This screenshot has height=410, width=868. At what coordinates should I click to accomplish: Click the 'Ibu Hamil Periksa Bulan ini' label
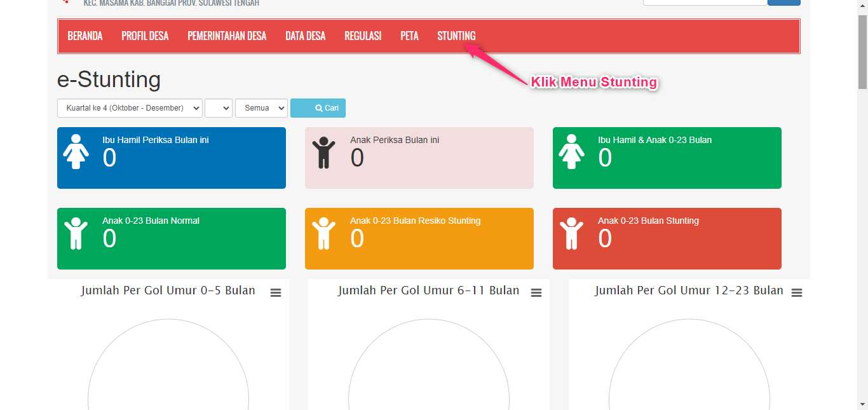(x=156, y=140)
